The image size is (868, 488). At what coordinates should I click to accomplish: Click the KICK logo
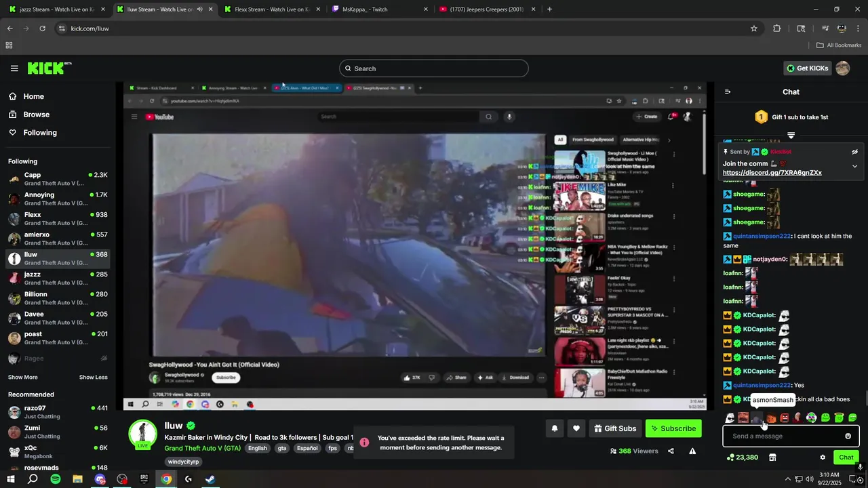point(49,68)
